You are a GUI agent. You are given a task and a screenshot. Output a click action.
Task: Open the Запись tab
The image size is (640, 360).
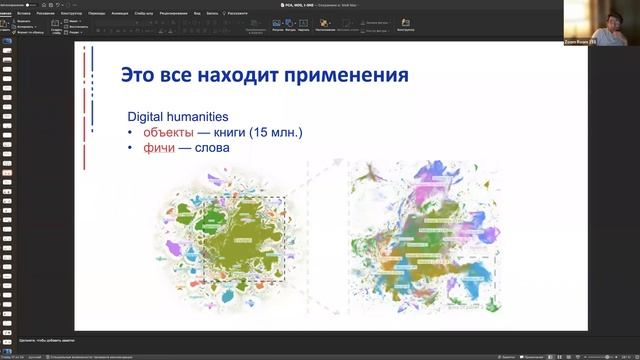pyautogui.click(x=212, y=13)
